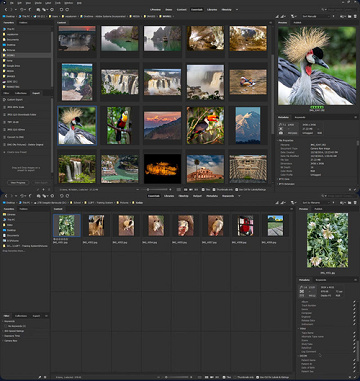Create a new folder in bottom window

349,203
